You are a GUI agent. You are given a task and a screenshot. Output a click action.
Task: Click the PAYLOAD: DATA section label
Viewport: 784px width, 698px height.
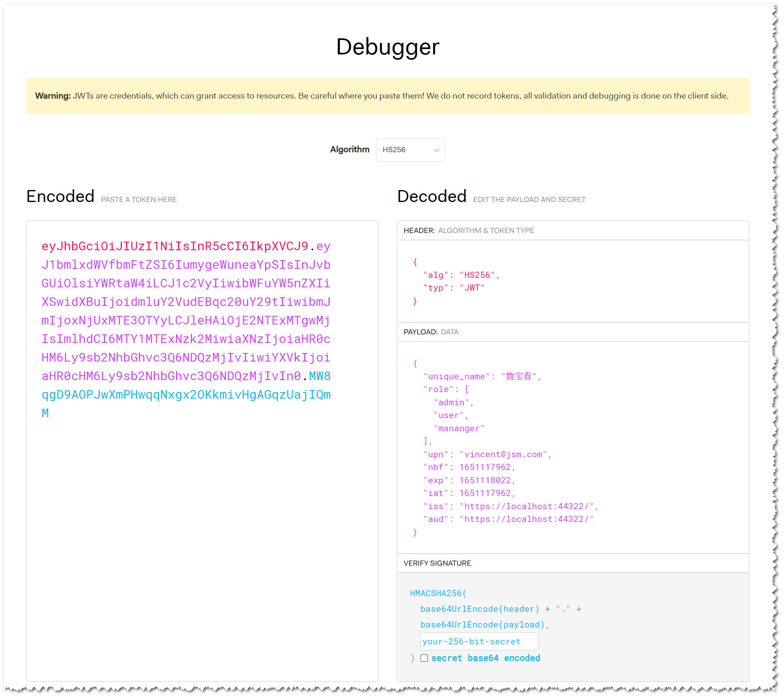click(431, 332)
